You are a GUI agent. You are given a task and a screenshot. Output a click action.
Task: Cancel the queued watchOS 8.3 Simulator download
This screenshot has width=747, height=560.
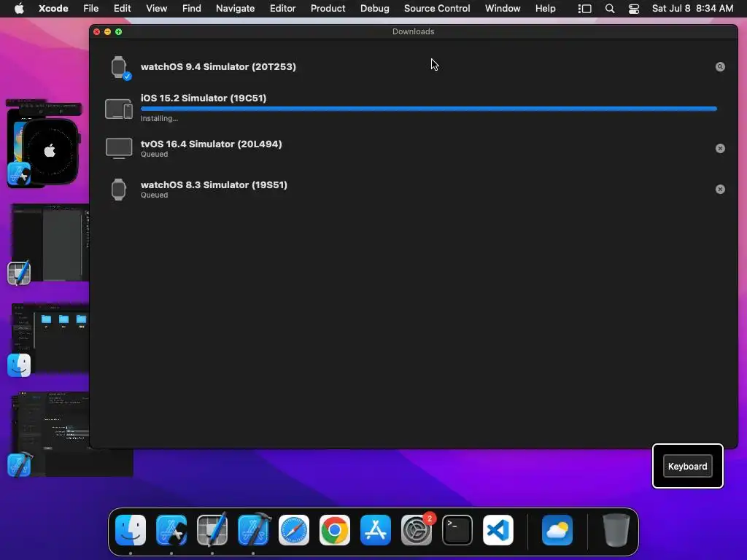click(720, 190)
